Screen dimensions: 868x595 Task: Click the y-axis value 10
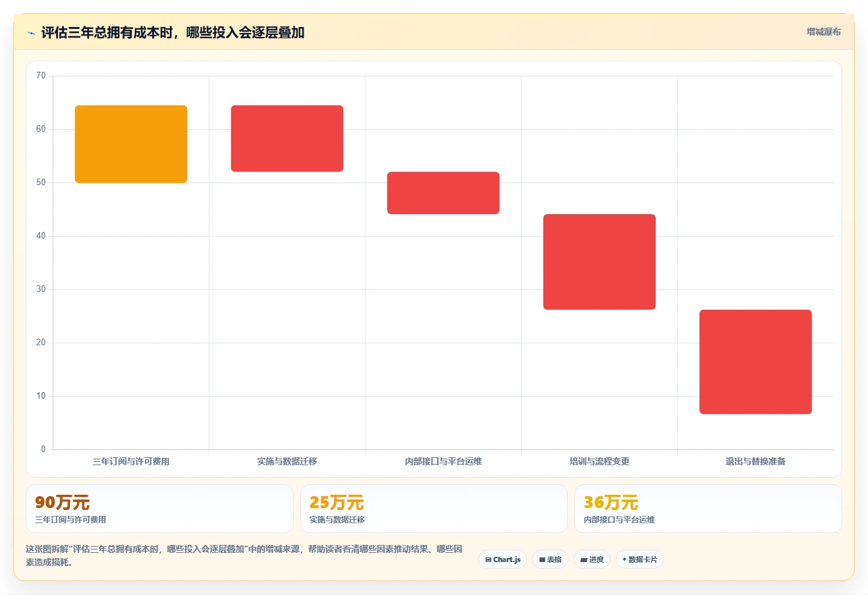pyautogui.click(x=41, y=396)
